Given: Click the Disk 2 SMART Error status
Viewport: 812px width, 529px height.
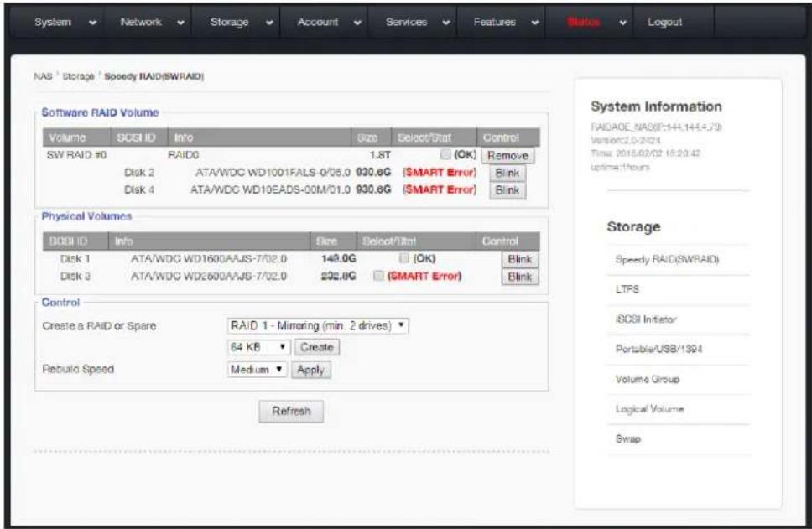Looking at the screenshot, I should [440, 173].
